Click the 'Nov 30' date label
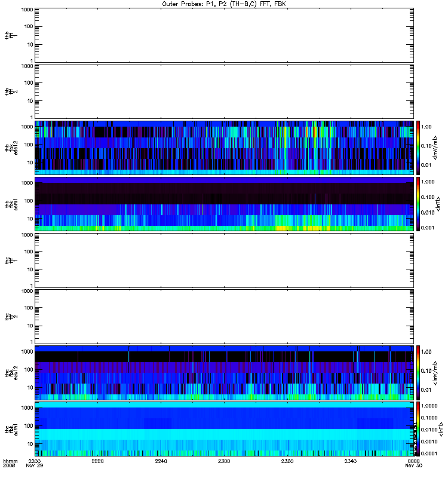The height and width of the screenshot is (478, 448). tap(413, 465)
